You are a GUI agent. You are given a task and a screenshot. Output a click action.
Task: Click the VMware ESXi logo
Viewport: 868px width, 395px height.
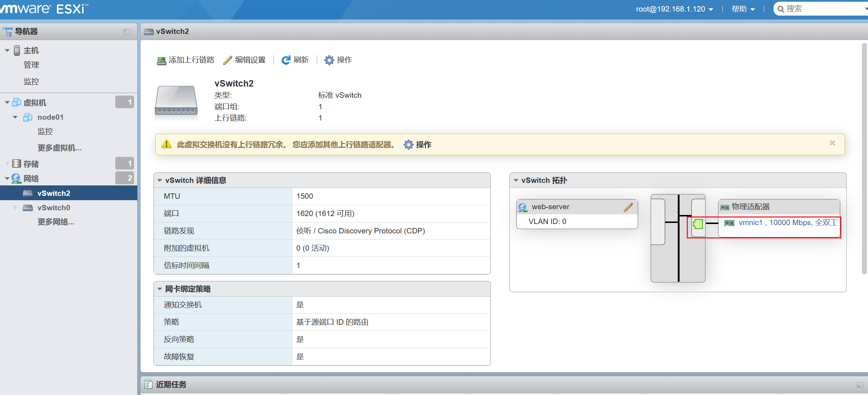(44, 9)
